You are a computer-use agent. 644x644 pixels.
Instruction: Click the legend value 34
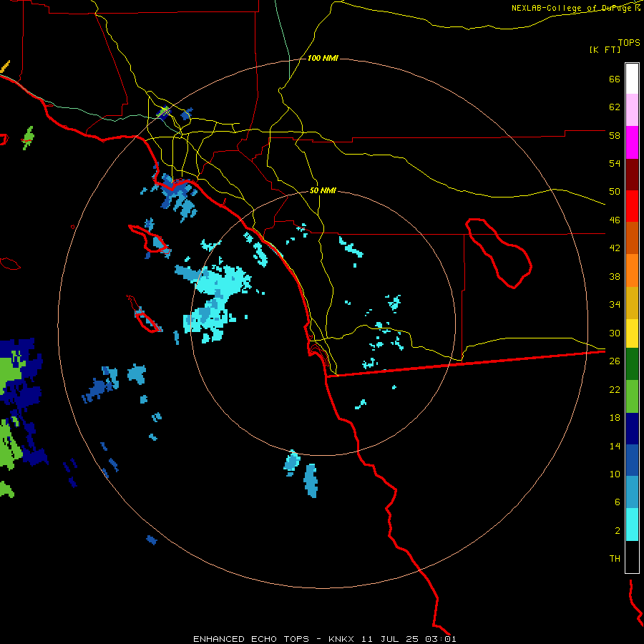[615, 305]
